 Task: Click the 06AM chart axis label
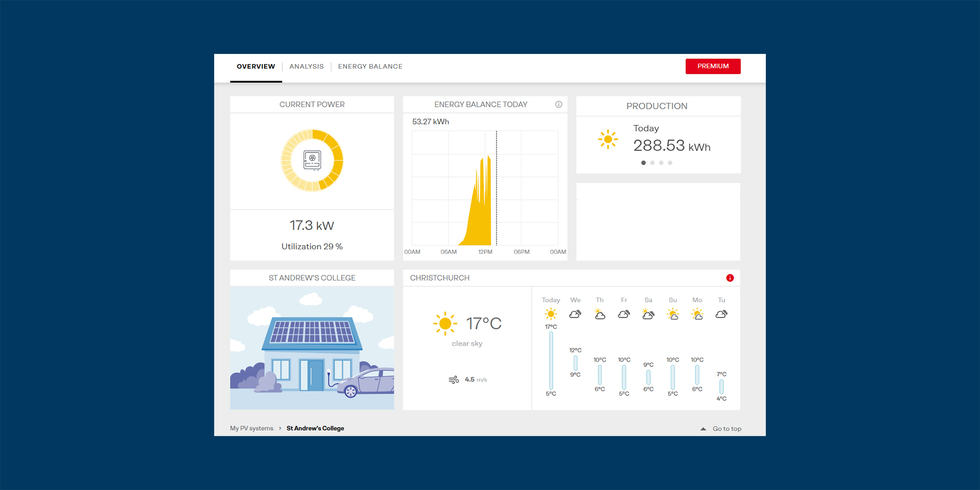(x=448, y=252)
